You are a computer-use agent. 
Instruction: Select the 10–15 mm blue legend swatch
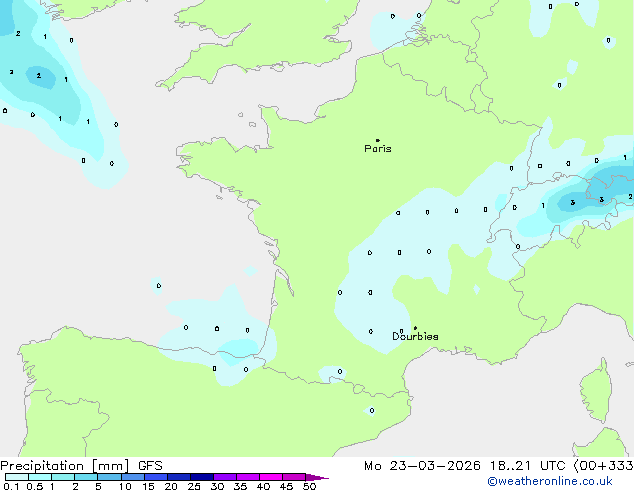133,477
